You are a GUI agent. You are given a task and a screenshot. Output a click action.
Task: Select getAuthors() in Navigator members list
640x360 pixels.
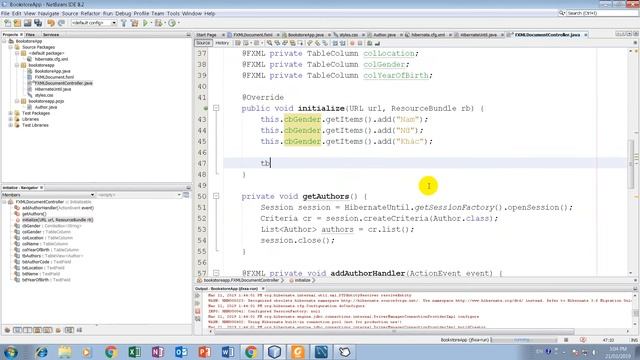point(34,214)
